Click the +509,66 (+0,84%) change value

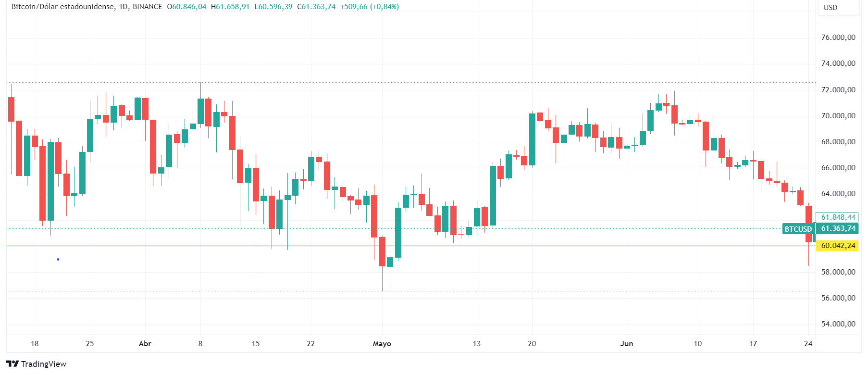click(x=370, y=7)
